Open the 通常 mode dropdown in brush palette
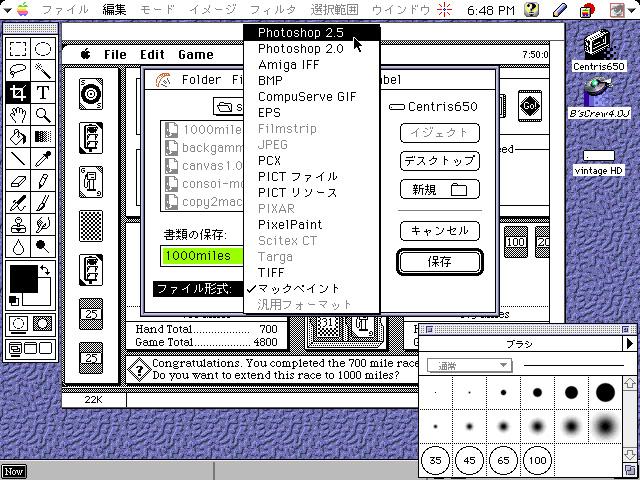640x480 pixels. 469,366
